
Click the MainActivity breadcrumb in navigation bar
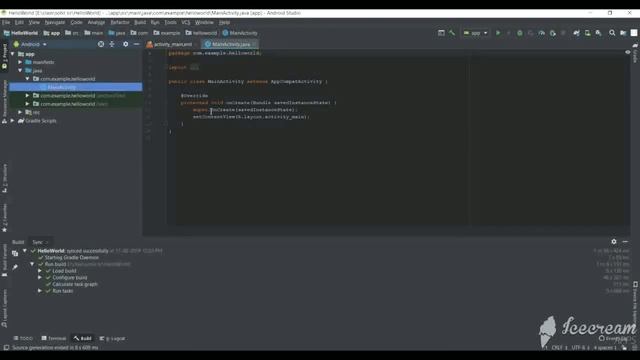[x=240, y=33]
